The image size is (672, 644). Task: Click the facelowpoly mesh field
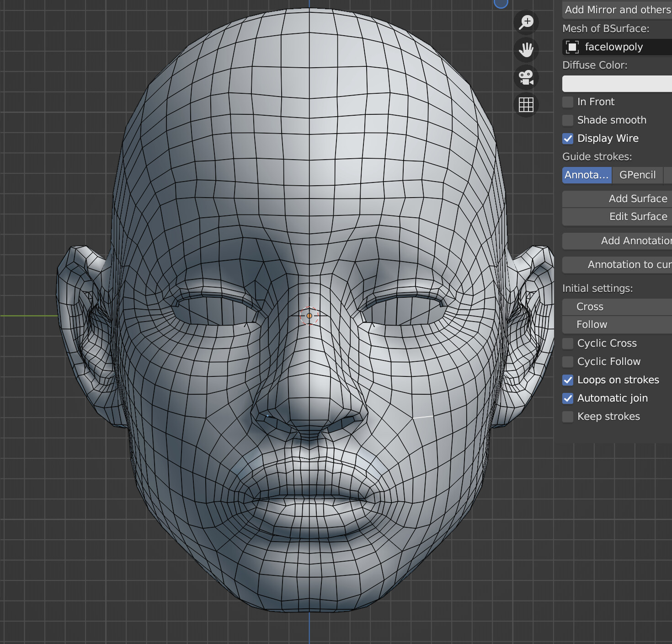coord(617,47)
